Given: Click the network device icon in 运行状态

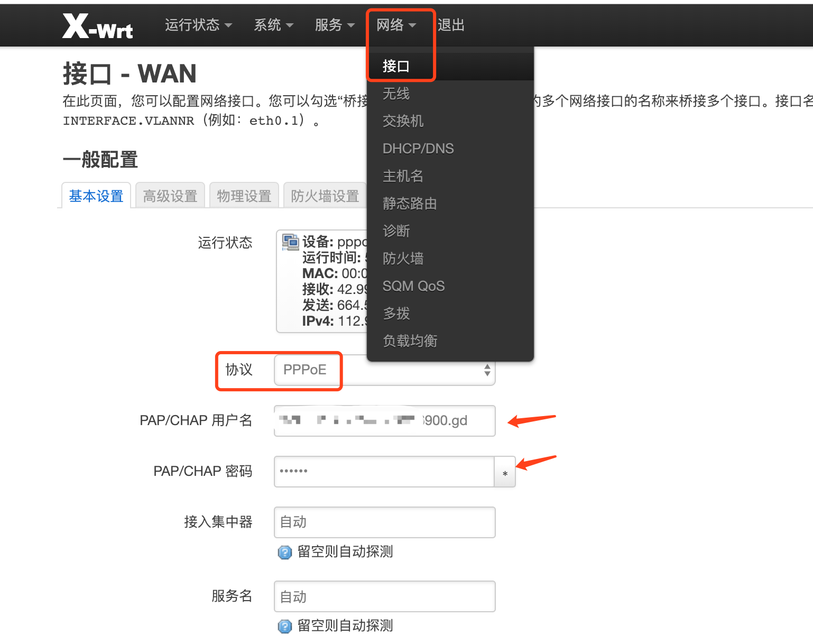Looking at the screenshot, I should click(290, 242).
